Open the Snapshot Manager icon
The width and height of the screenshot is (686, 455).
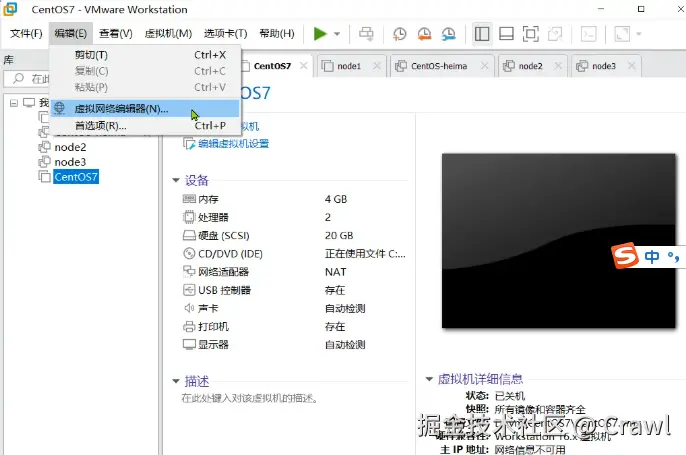click(x=448, y=34)
